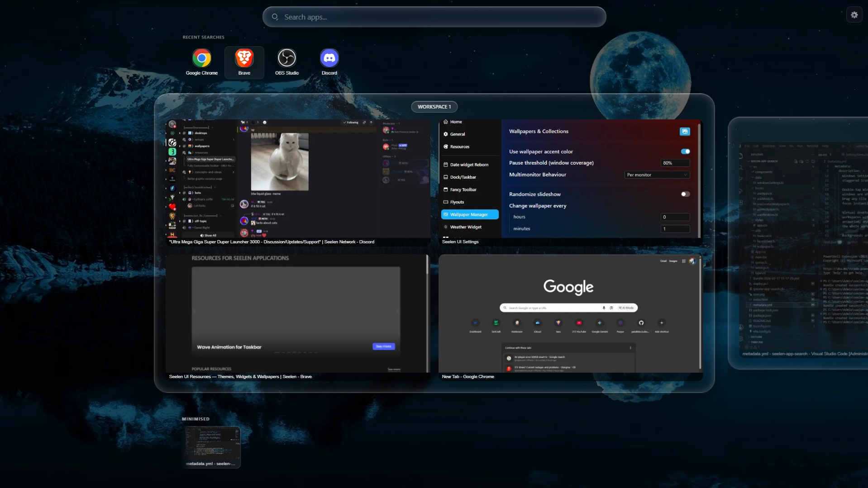Open Wallpapers & Collections image button
Screen dimensions: 868x488
click(685, 132)
